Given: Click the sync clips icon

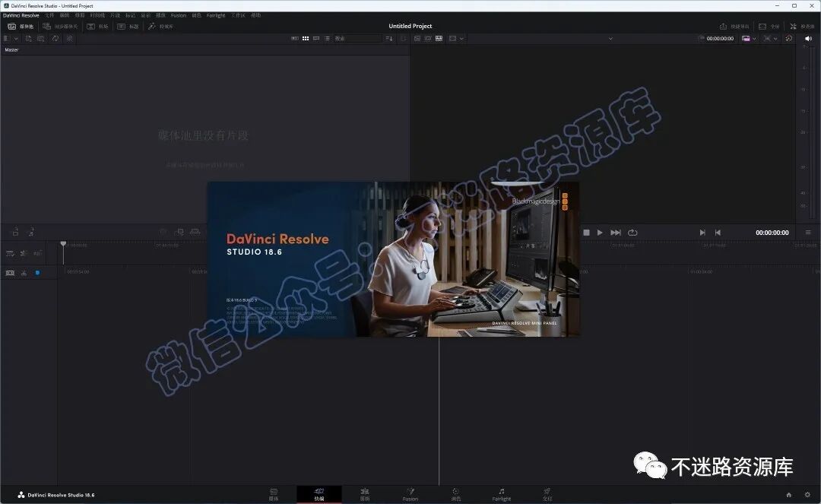Looking at the screenshot, I should (x=55, y=39).
